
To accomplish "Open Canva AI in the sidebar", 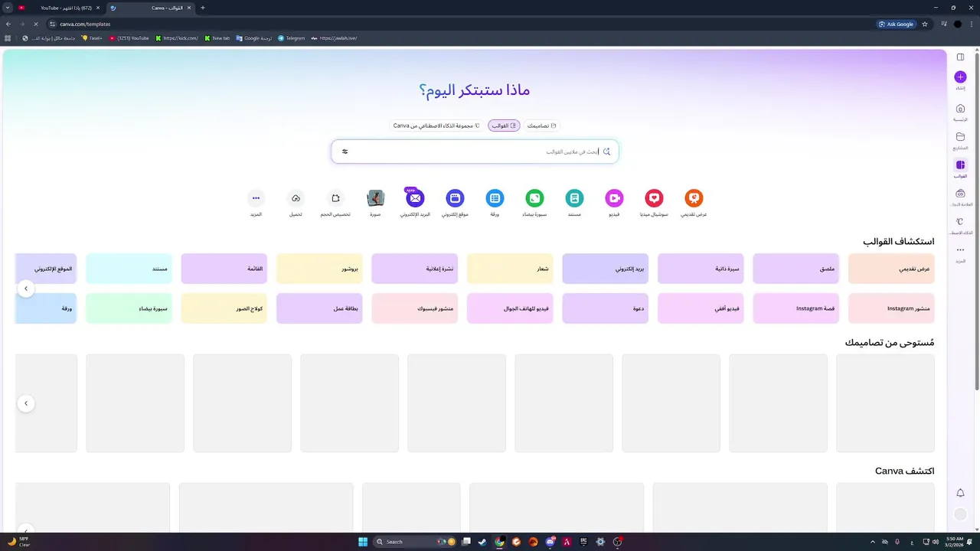I will [960, 226].
